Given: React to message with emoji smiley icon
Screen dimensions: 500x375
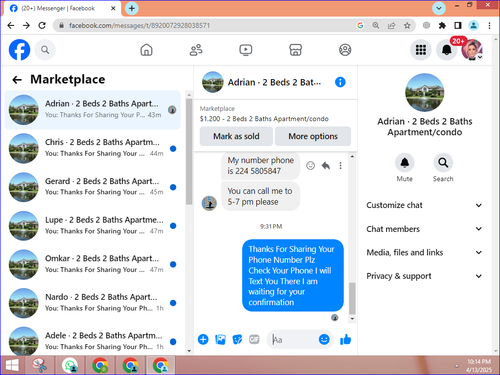Looking at the screenshot, I should (310, 165).
